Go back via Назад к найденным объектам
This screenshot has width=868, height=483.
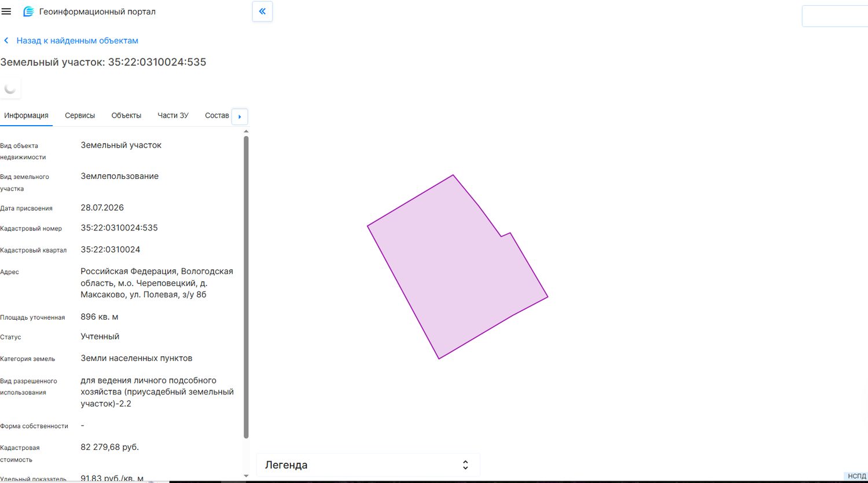(77, 41)
